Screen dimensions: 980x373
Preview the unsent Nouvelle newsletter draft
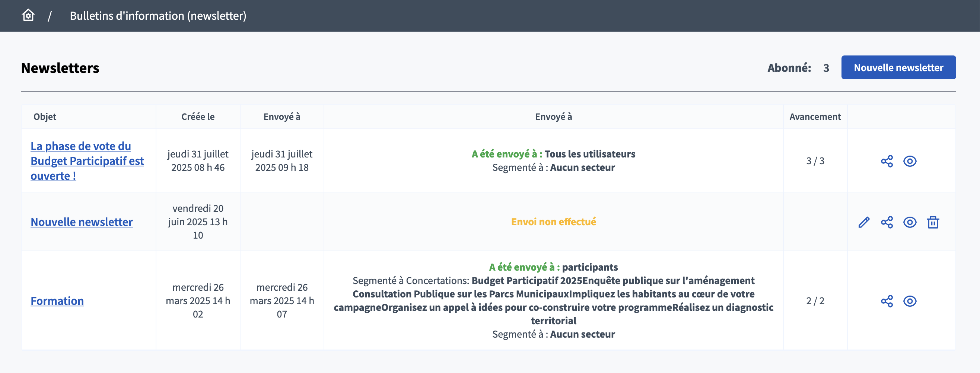[x=910, y=222]
